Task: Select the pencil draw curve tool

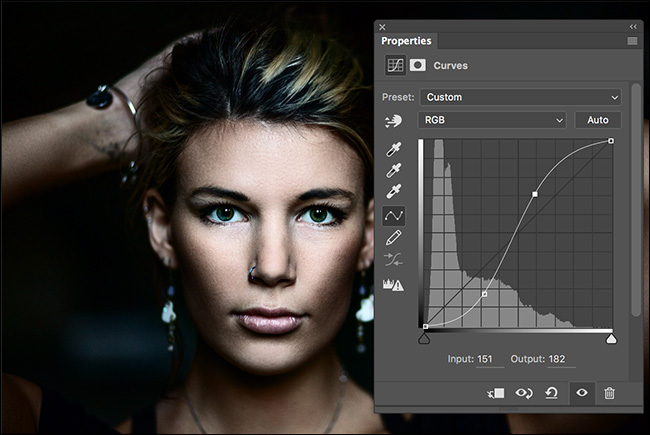Action: 393,238
